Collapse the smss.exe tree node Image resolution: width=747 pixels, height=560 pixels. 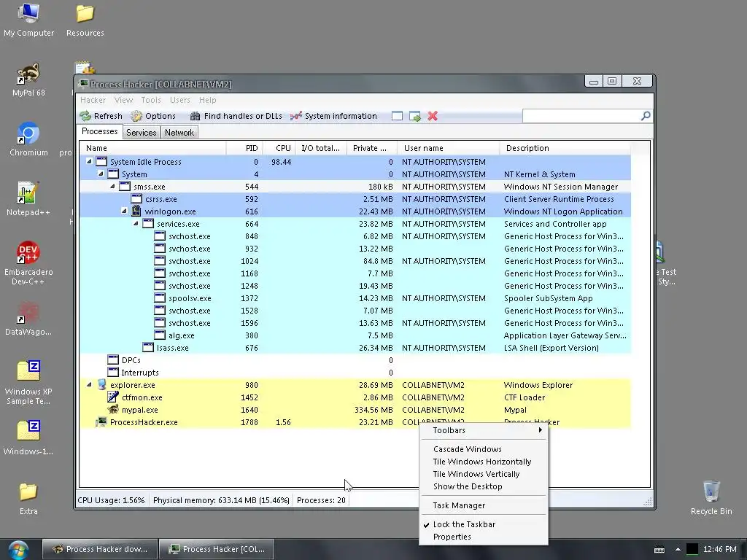tap(112, 186)
